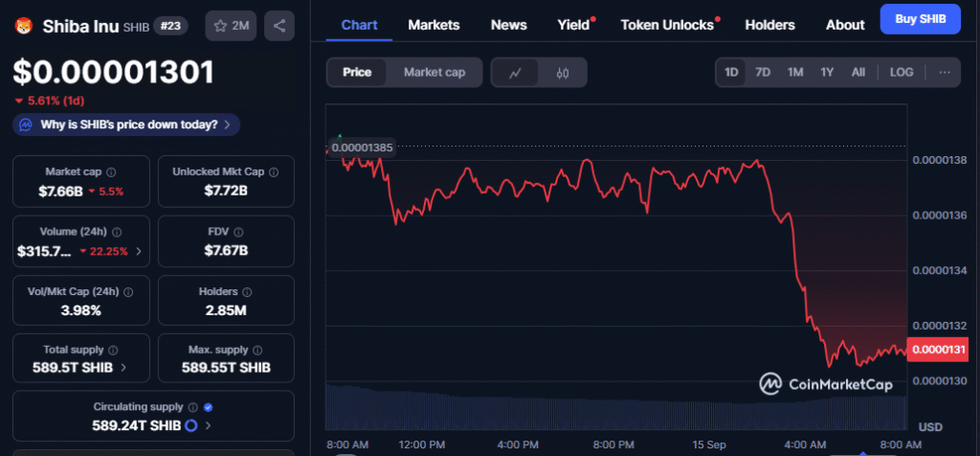Screen dimensions: 980x456
Task: Open the Yield tab
Action: coord(574,24)
